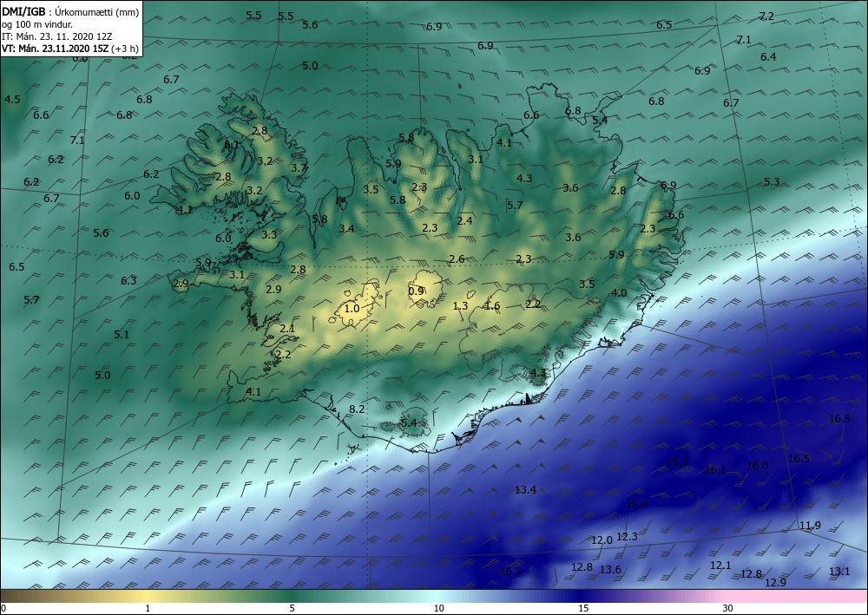Click the 30 label on color scale

[728, 608]
